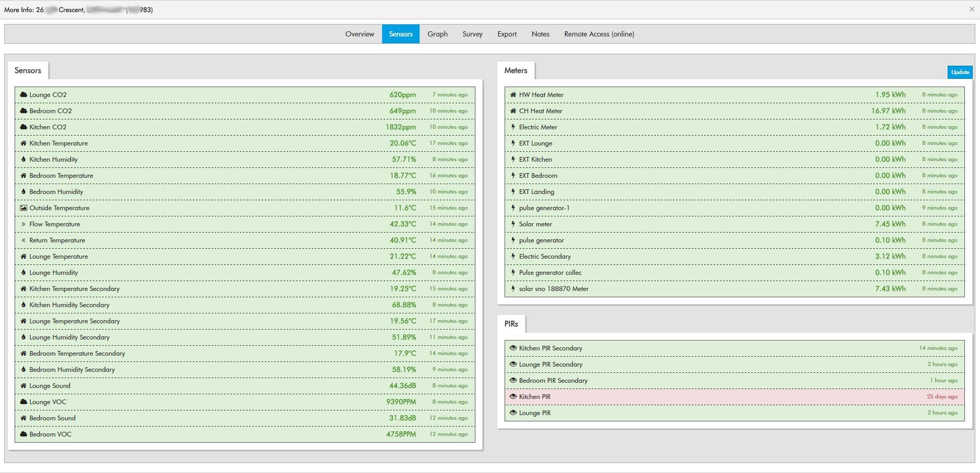Viewport: 980px width, 473px height.
Task: Close the More Info dialog
Action: tap(972, 9)
